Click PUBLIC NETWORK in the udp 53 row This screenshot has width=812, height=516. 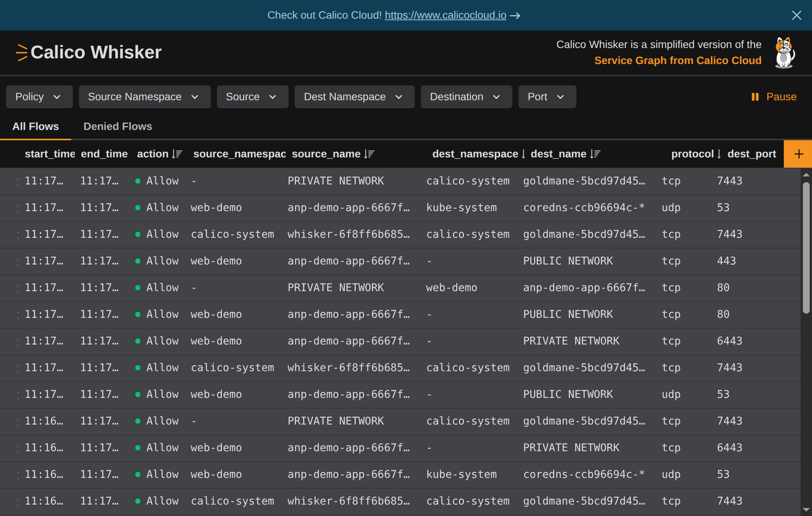(x=568, y=394)
